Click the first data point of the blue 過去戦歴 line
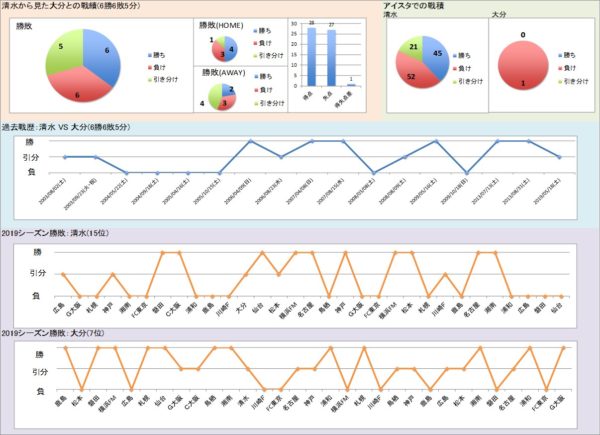The height and width of the screenshot is (435, 600). coord(64,157)
